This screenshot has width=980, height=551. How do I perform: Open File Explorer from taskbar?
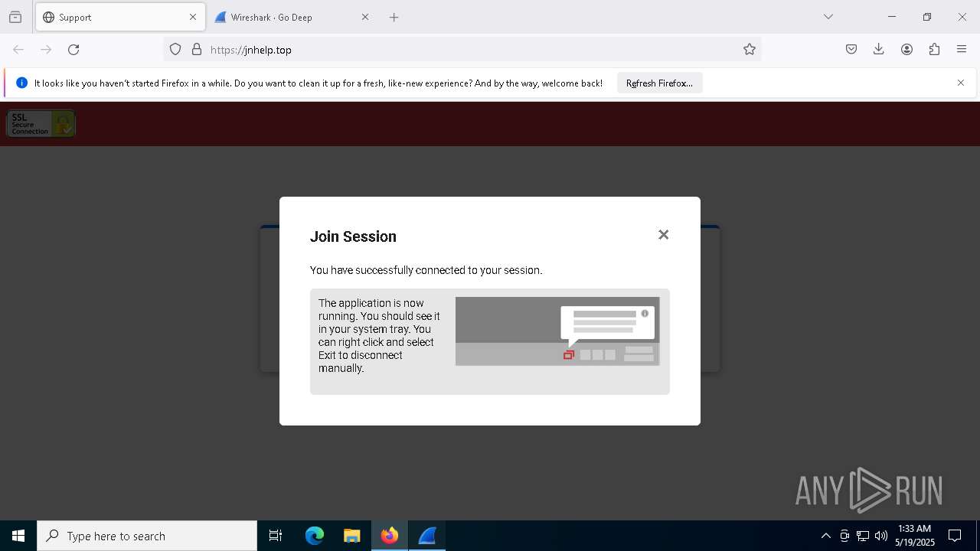coord(352,536)
